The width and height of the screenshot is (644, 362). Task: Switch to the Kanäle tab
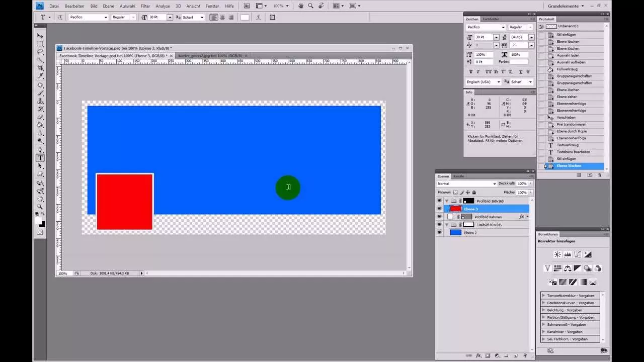click(458, 176)
